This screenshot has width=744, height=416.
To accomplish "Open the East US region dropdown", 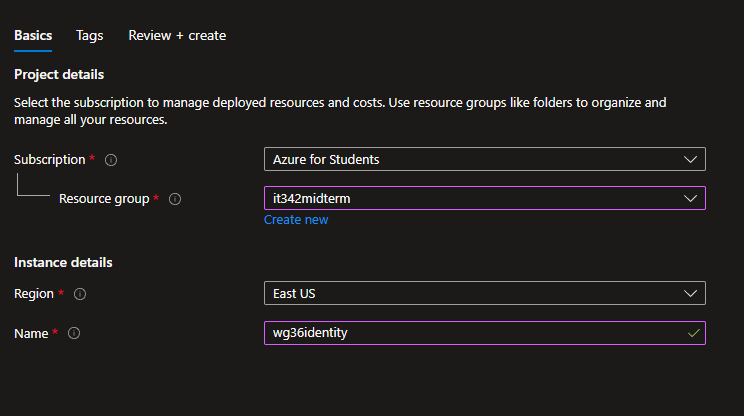I will click(x=470, y=293).
